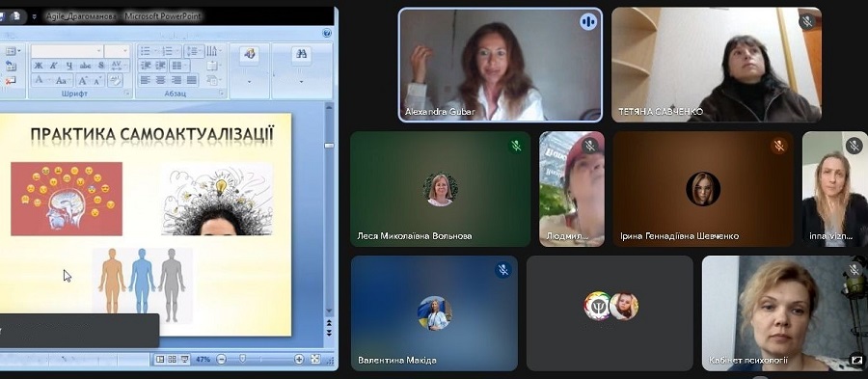Switch to Slide Sorter view
868x379 pixels.
[173, 359]
